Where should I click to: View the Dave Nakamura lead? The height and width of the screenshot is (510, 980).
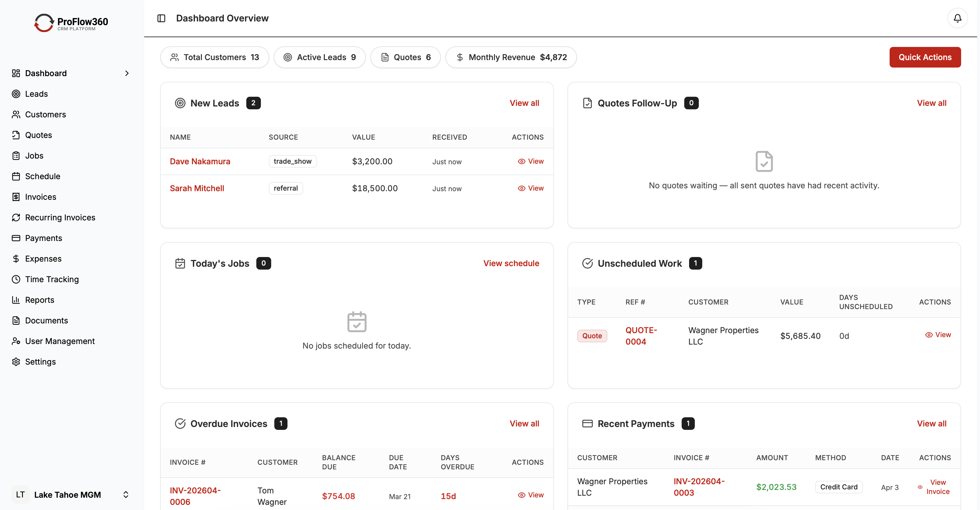coord(531,161)
